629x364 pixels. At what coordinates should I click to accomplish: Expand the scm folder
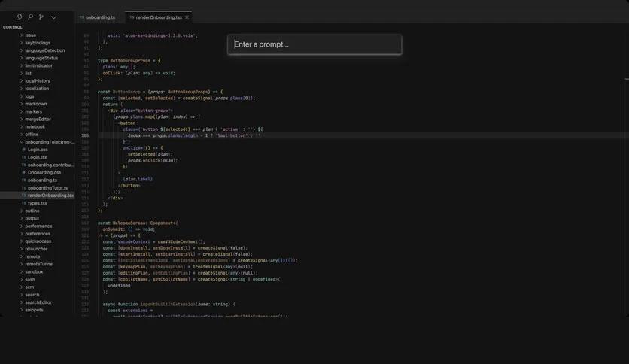pos(29,287)
